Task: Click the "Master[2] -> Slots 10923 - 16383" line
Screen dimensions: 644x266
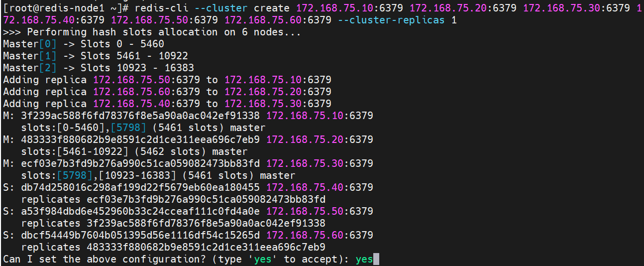Action: pyautogui.click(x=99, y=68)
